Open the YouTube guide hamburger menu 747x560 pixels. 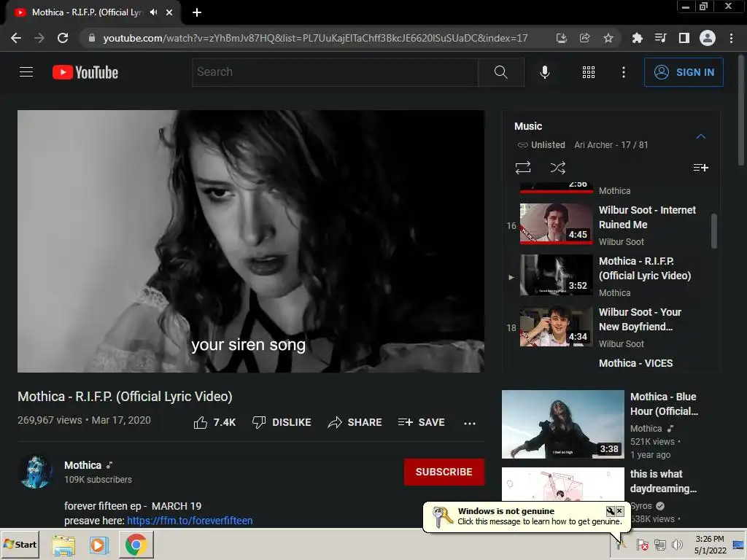click(x=26, y=72)
